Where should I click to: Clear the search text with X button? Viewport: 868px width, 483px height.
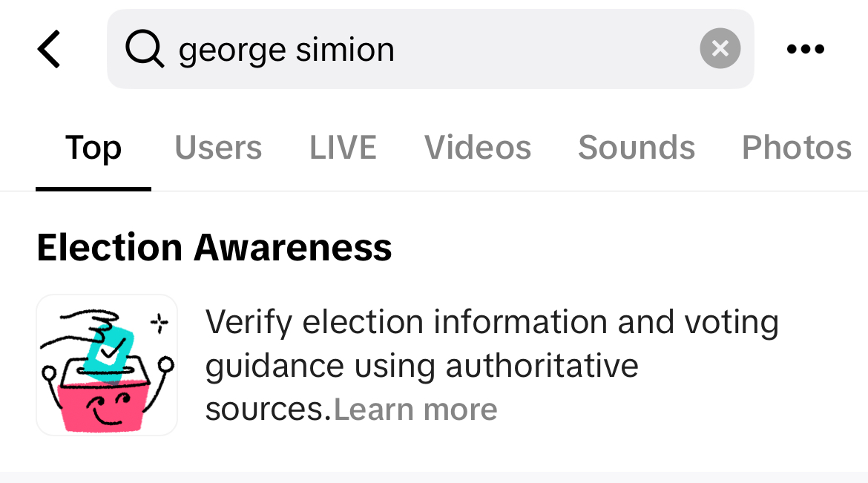(x=720, y=49)
